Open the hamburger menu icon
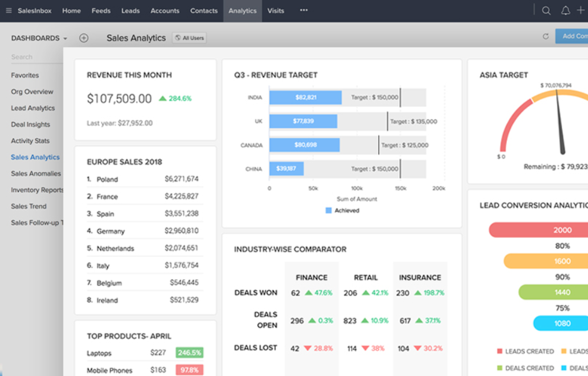 [8, 11]
